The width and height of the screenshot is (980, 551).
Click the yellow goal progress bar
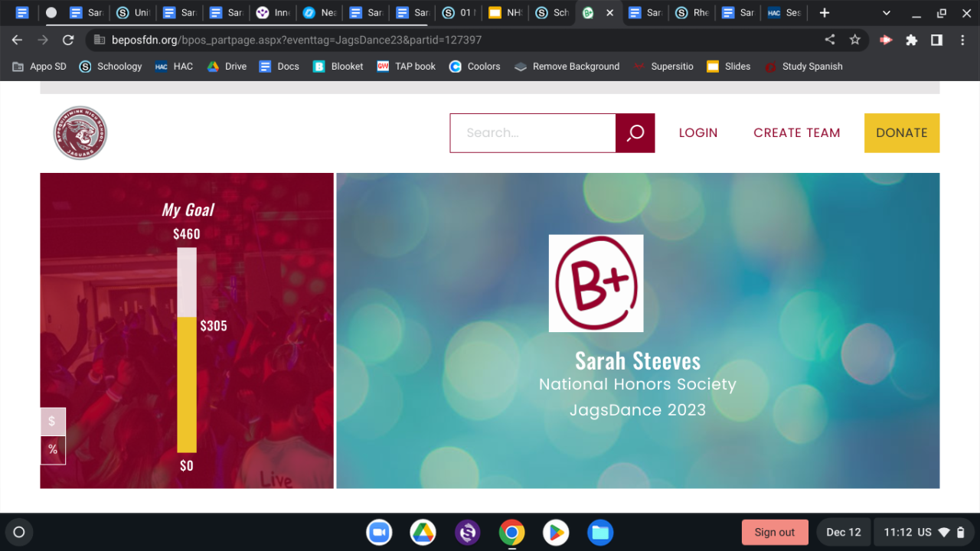click(187, 385)
